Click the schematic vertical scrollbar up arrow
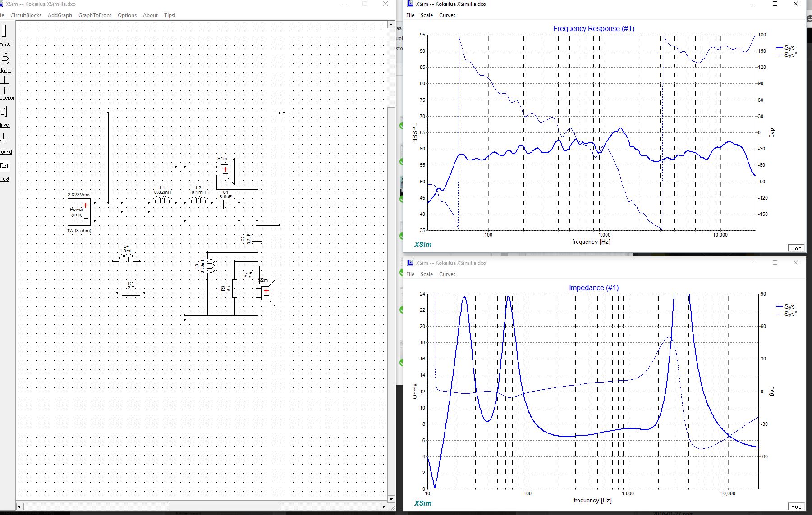The image size is (812, 515). click(x=391, y=25)
